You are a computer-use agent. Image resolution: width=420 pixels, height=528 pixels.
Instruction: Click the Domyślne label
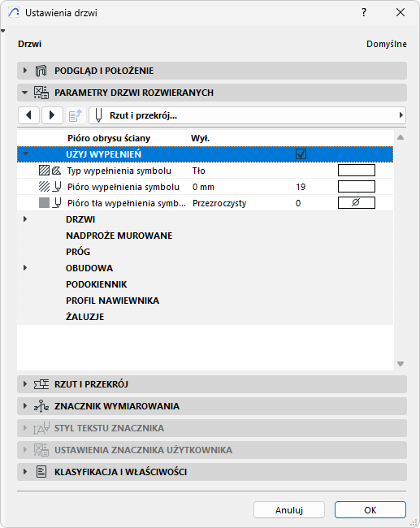(387, 44)
